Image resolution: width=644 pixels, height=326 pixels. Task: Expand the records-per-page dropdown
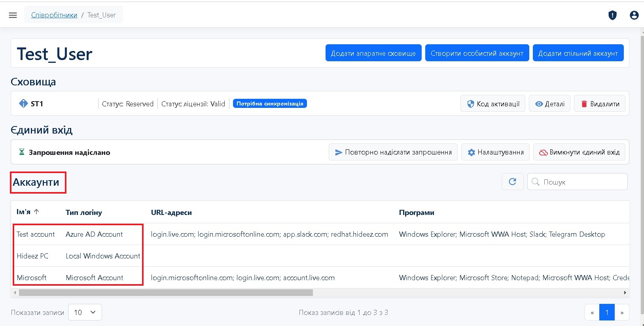pos(85,312)
